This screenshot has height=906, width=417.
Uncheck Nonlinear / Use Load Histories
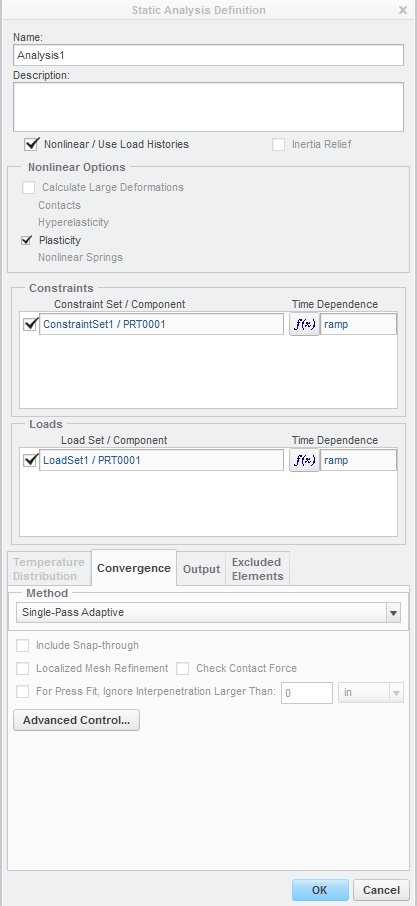coord(31,144)
